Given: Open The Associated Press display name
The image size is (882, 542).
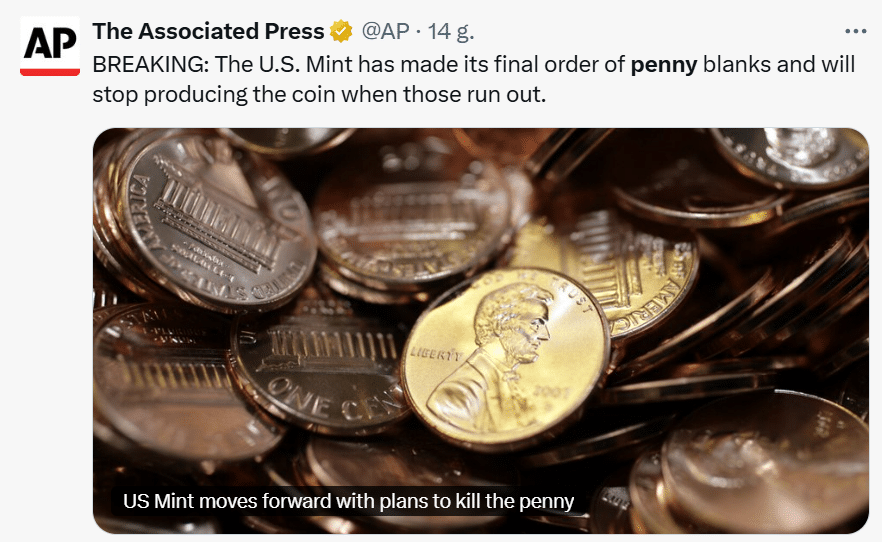Looking at the screenshot, I should [x=208, y=31].
